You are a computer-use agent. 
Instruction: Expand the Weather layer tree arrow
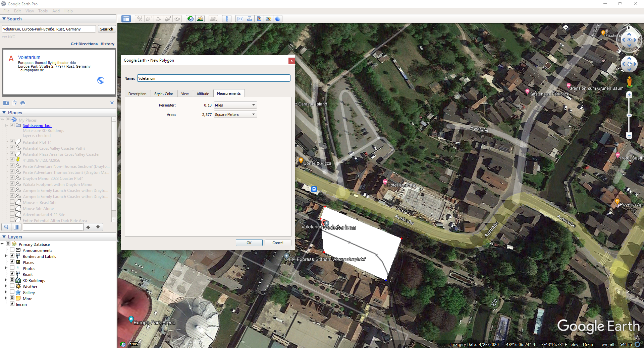pyautogui.click(x=6, y=286)
